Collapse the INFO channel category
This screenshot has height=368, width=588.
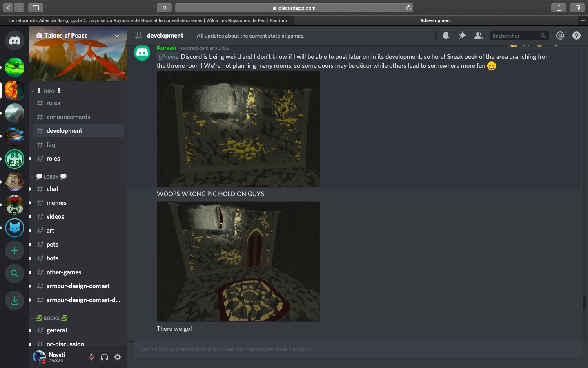click(49, 91)
